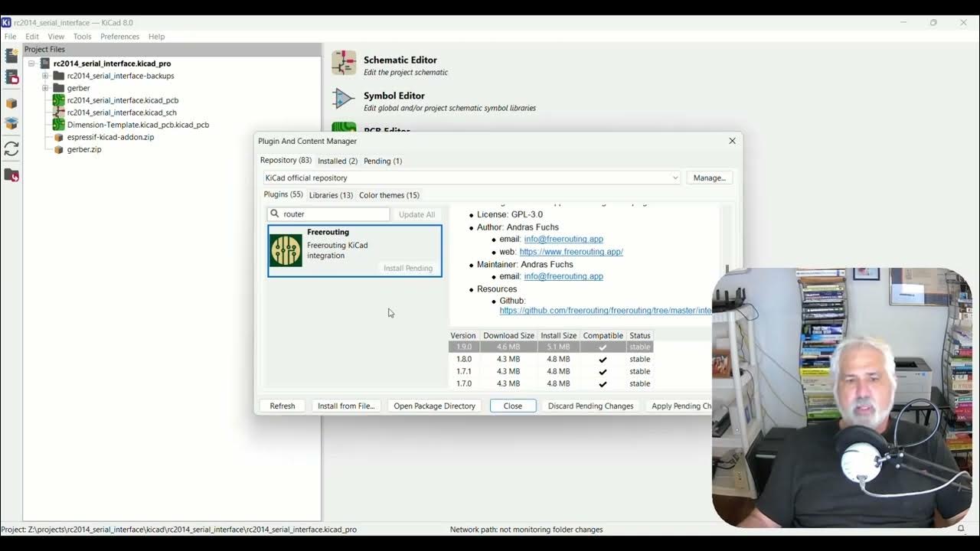Refresh the project files tree

tap(11, 149)
